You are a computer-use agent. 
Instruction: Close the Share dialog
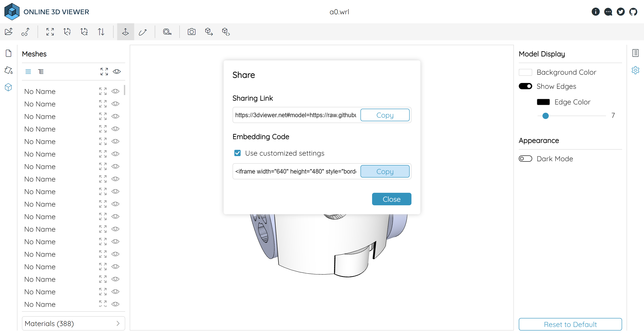tap(392, 199)
